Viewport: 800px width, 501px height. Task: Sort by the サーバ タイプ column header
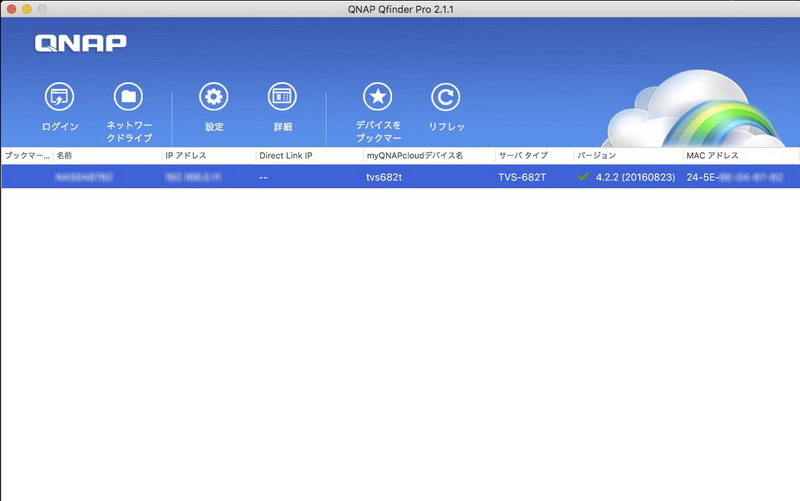pos(534,156)
